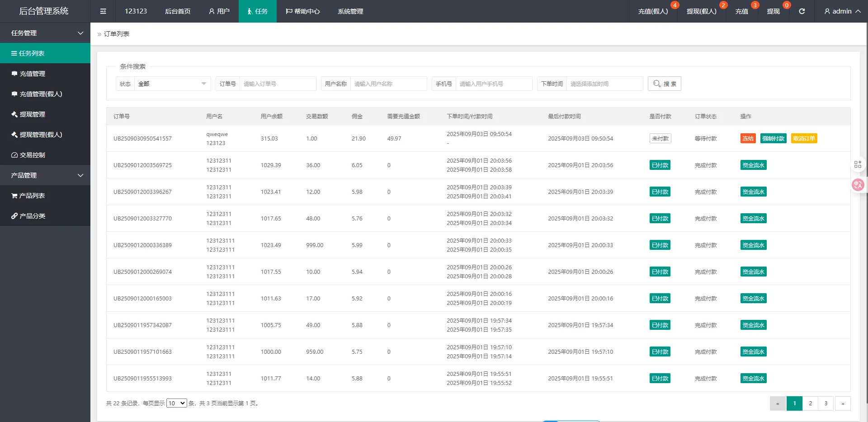
Task: Click the pink translate floating icon
Action: pyautogui.click(x=858, y=185)
